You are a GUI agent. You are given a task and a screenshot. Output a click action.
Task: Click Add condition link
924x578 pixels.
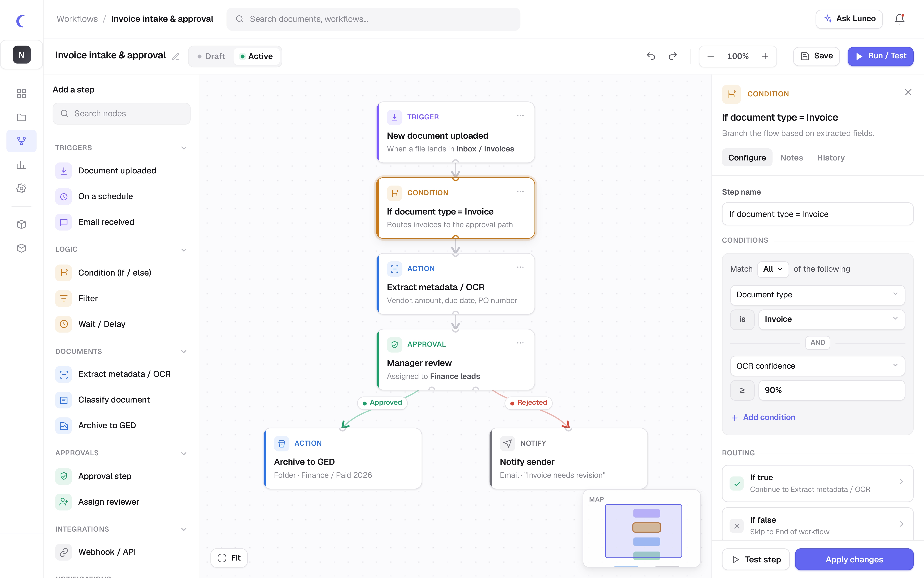pos(763,418)
